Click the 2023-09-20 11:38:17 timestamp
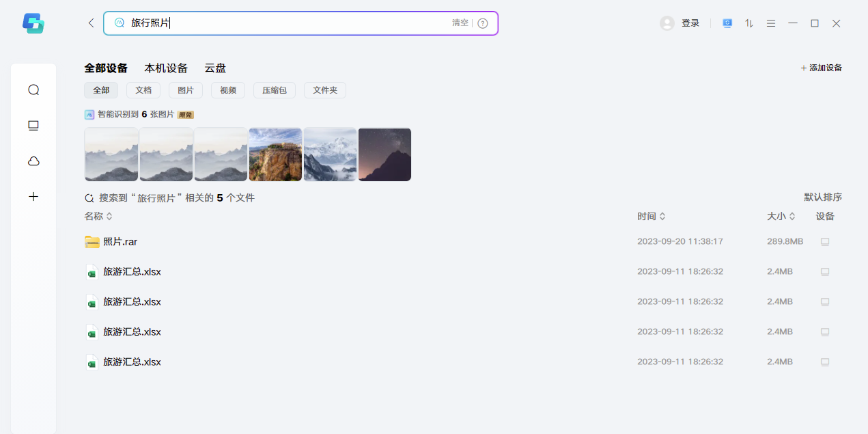868x434 pixels. 680,242
